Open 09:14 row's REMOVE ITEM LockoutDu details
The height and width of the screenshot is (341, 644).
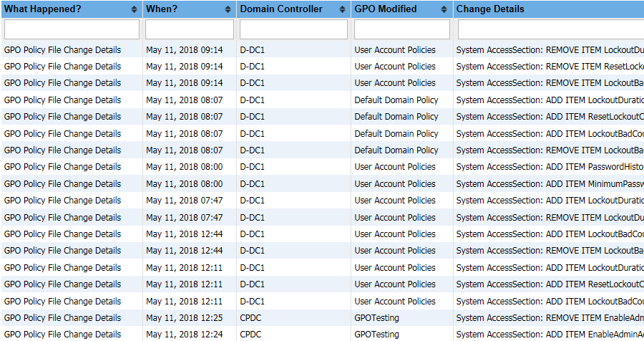point(550,50)
